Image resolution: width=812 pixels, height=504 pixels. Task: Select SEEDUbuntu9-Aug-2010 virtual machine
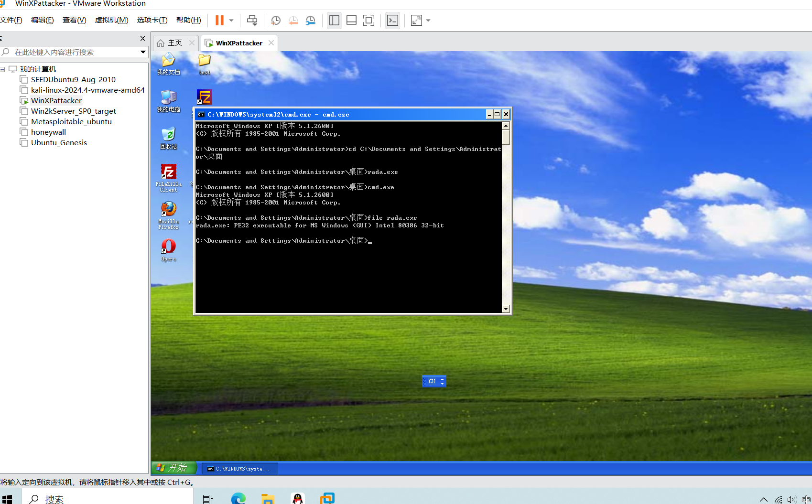[73, 80]
